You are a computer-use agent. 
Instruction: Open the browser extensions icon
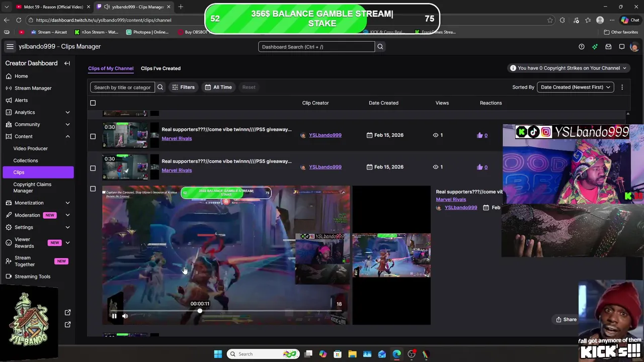pos(562,20)
